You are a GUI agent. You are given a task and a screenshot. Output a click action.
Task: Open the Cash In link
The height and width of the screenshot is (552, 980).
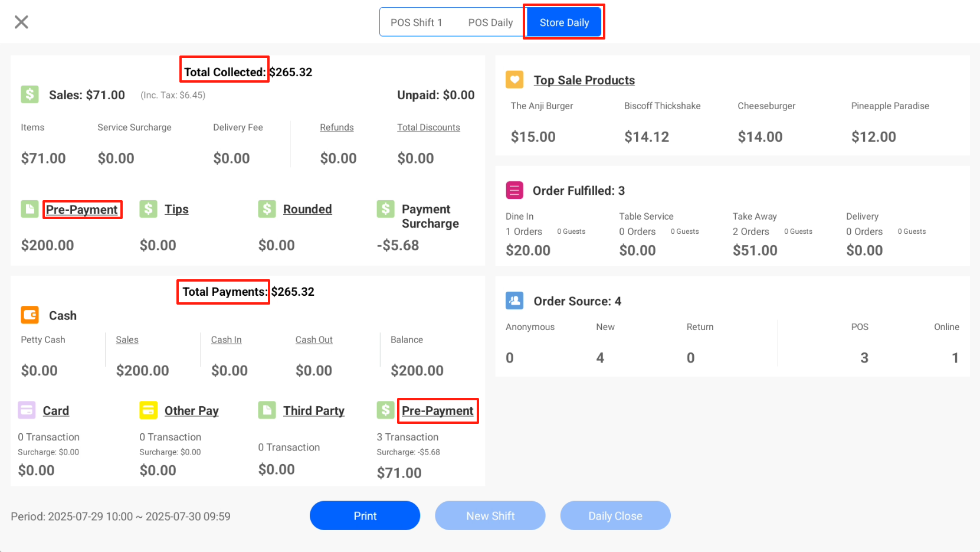coord(227,340)
